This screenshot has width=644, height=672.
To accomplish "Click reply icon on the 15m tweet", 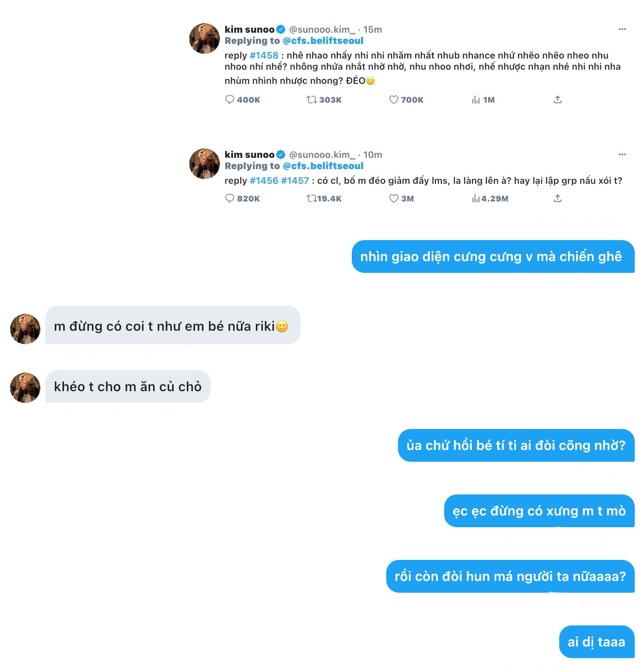I will tap(230, 99).
